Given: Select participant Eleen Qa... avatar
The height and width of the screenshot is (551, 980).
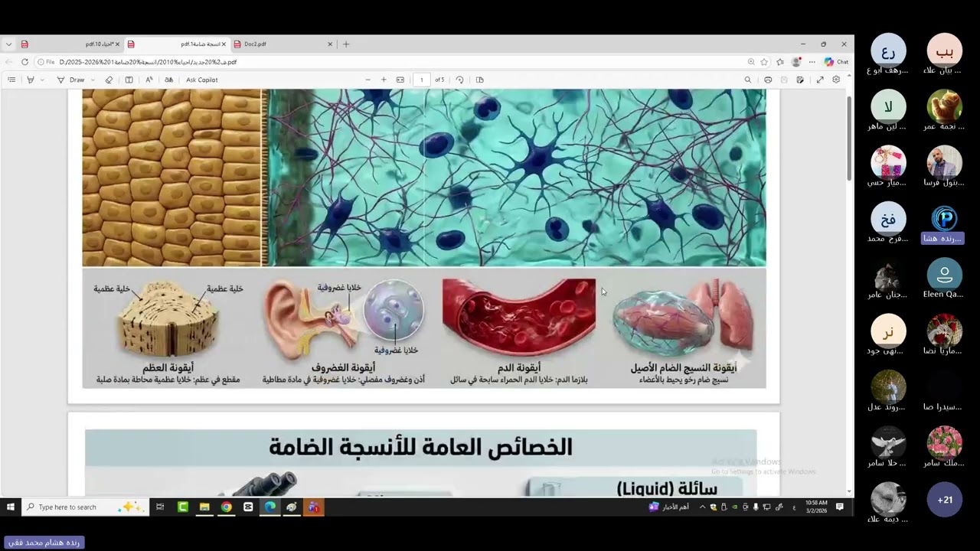Looking at the screenshot, I should point(944,275).
